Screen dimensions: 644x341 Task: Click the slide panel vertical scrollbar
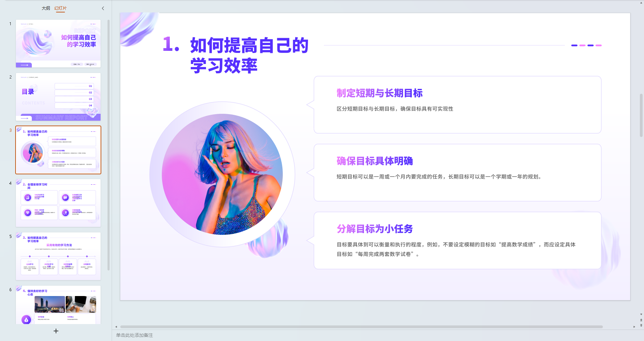coord(109,145)
